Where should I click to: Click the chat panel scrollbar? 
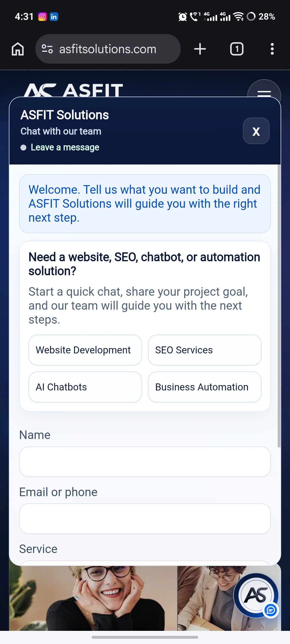click(x=279, y=306)
